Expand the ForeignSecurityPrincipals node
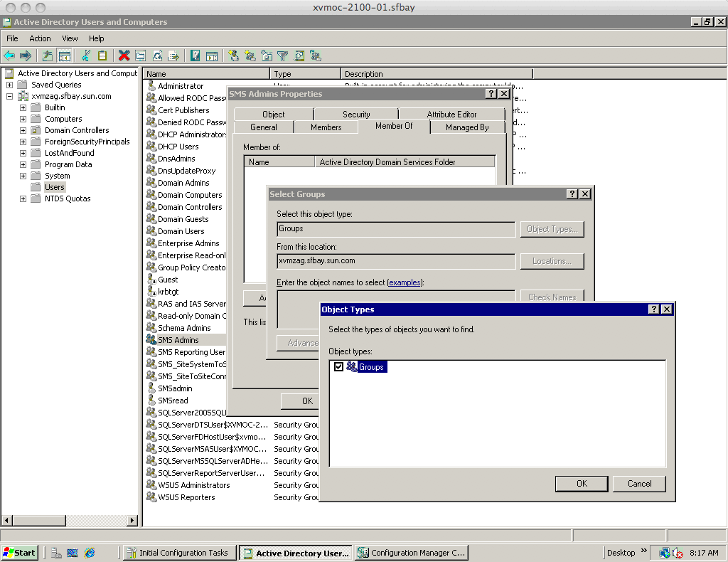 click(x=23, y=142)
